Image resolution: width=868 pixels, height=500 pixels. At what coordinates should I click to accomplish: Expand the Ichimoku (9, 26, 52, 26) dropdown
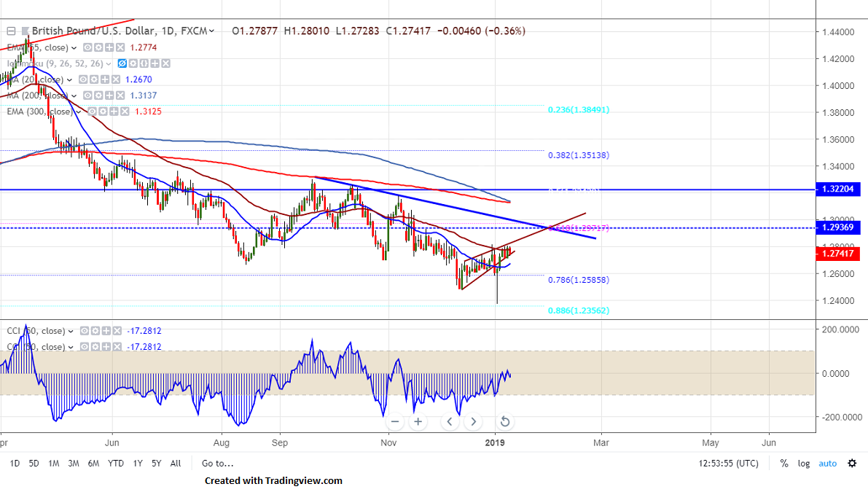tap(109, 64)
